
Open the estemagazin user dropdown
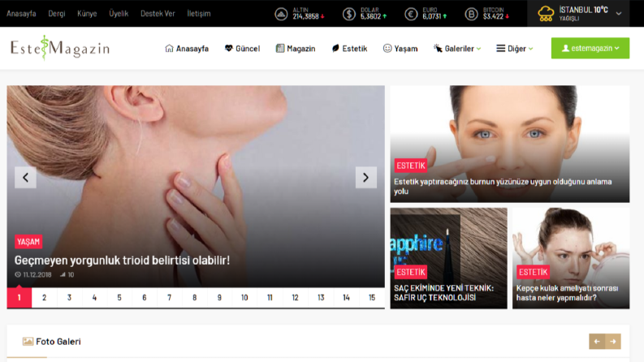point(590,48)
